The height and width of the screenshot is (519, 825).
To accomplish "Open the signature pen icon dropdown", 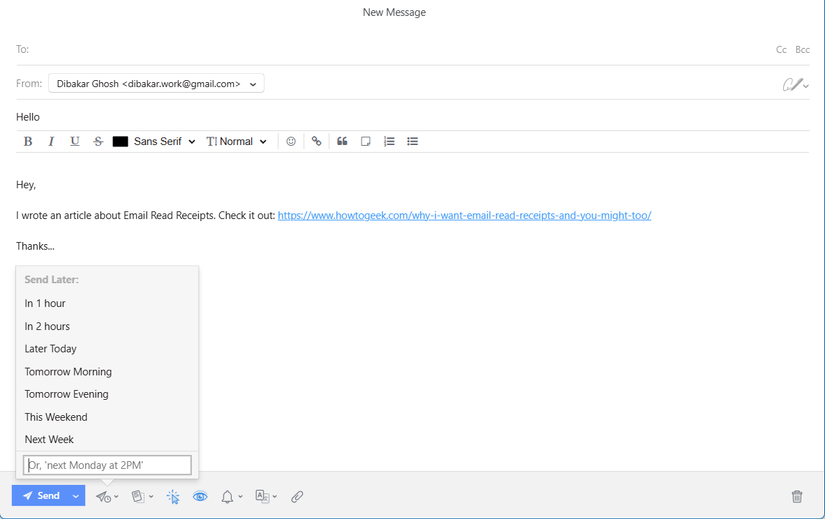I will pos(795,84).
